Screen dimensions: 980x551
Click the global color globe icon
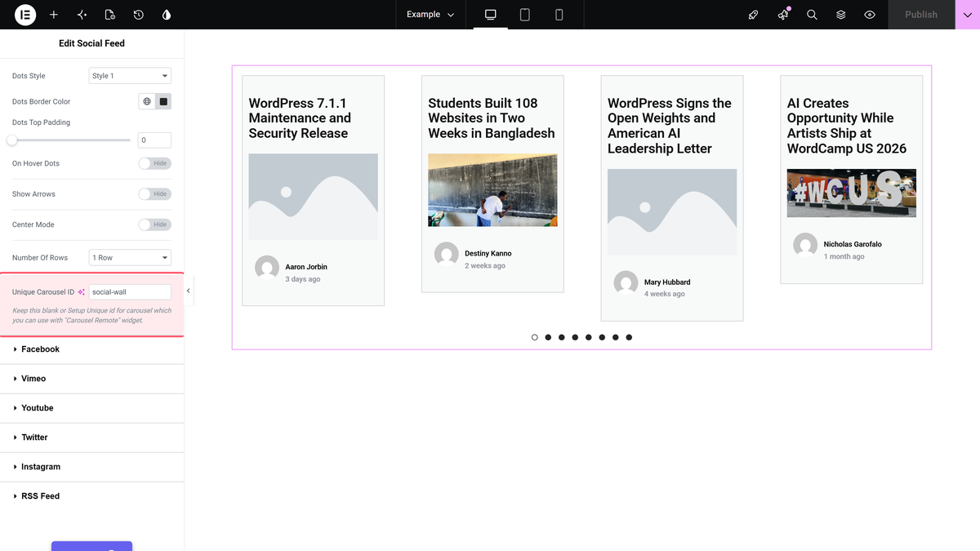147,102
